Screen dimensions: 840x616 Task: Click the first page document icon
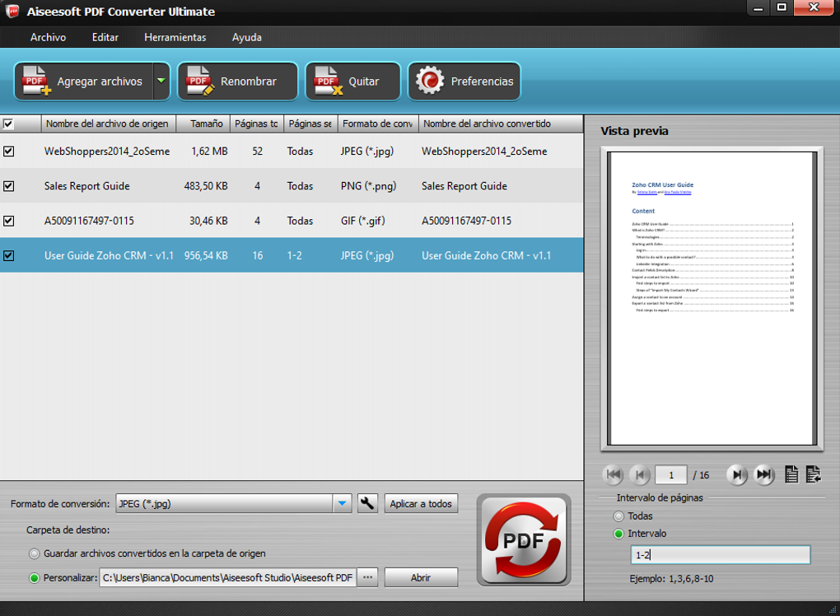790,474
